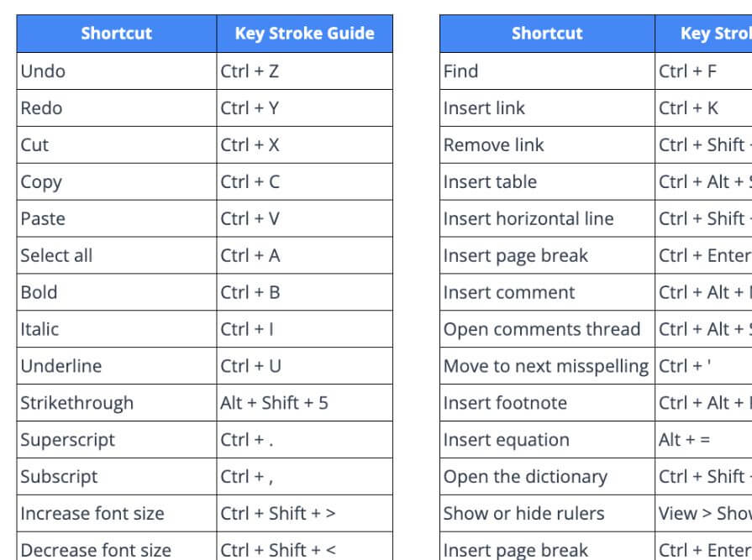Click the "Superscript" shortcut cell
This screenshot has height=560, width=752.
(x=116, y=440)
